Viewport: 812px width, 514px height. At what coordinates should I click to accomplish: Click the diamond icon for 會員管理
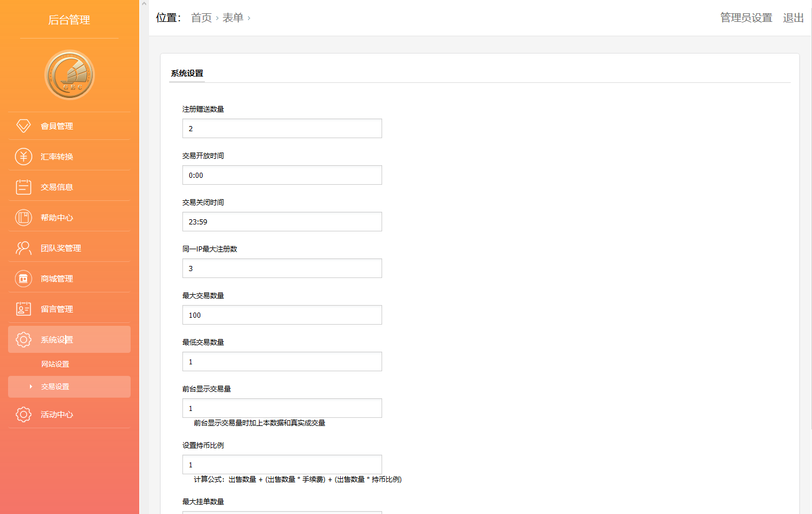[x=24, y=126]
